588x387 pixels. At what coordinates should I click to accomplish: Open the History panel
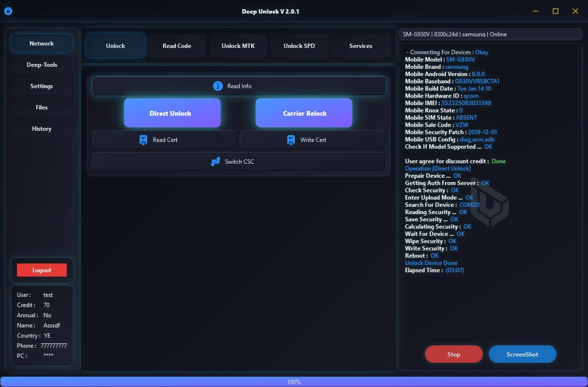42,128
